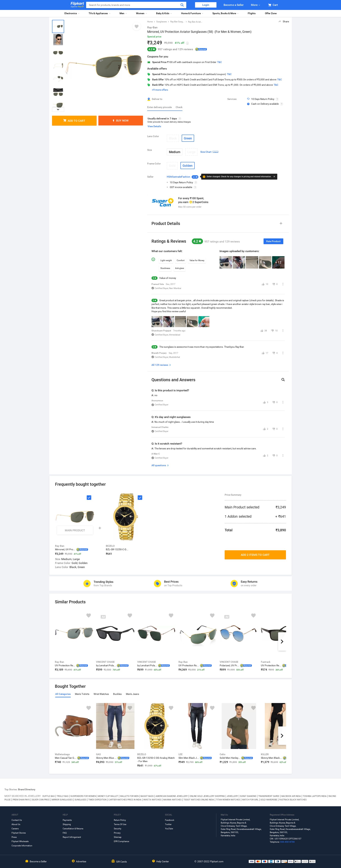The height and width of the screenshot is (868, 341).
Task: Open GST invoice available help icon
Action: point(195,187)
